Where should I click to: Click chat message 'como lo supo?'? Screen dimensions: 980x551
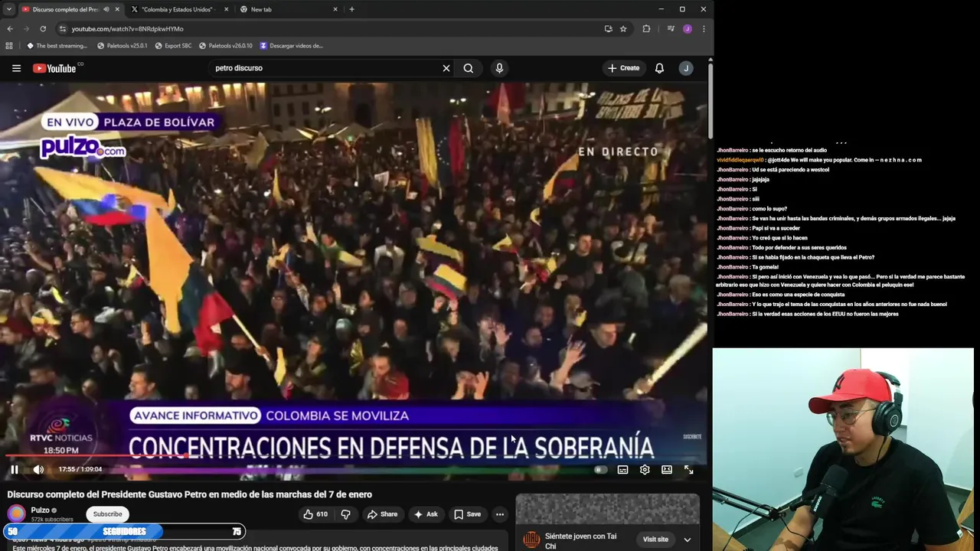coord(752,209)
